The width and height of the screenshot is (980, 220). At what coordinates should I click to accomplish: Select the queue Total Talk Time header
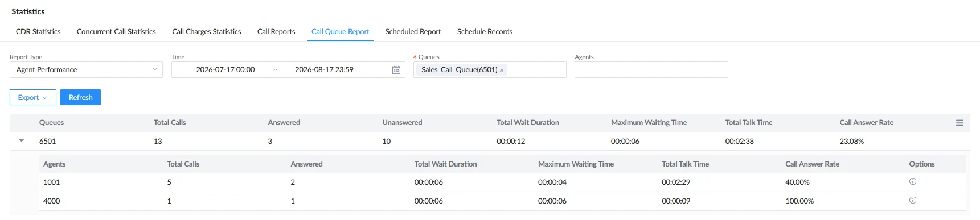tap(749, 123)
